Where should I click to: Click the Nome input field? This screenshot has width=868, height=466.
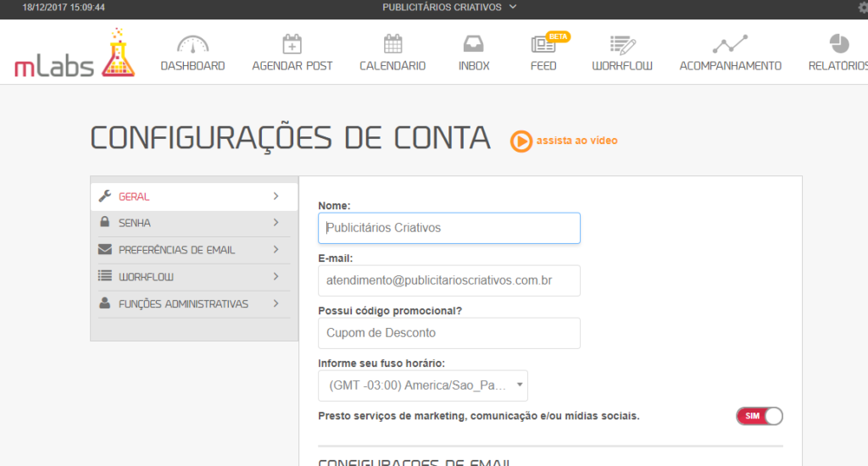pyautogui.click(x=449, y=228)
